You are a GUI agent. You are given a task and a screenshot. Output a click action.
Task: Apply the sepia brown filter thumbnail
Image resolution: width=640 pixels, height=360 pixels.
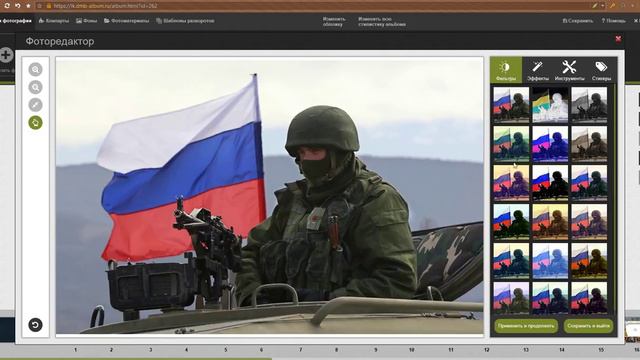[589, 144]
